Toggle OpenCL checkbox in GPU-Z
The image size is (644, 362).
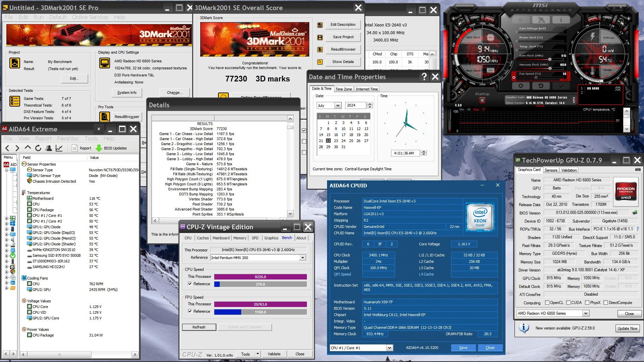547,303
